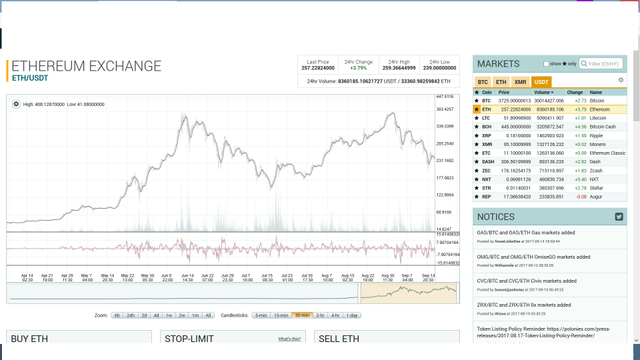640x360 pixels.
Task: Open Token Listing Policy Reminder link
Action: [543, 332]
